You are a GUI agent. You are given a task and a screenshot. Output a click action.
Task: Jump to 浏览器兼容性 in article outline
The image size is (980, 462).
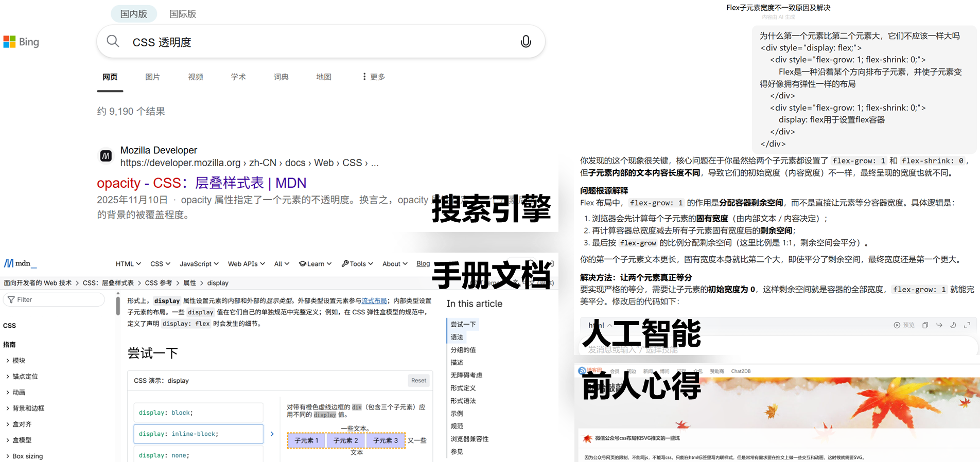469,439
